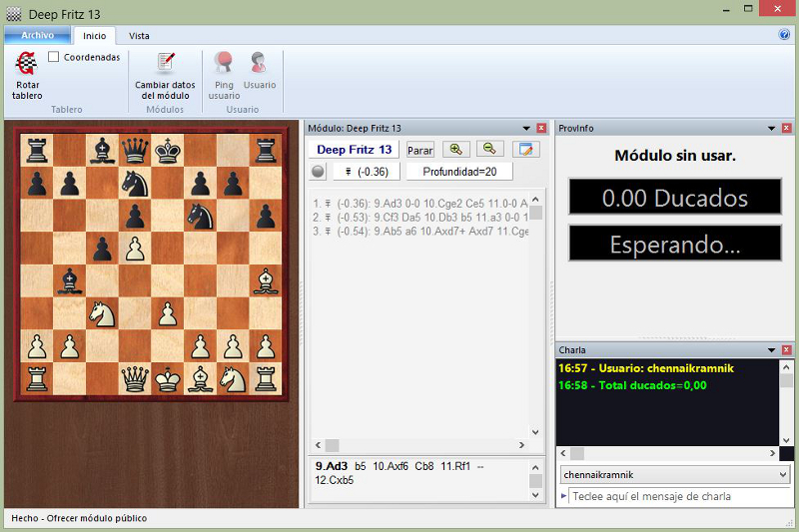The height and width of the screenshot is (532, 799).
Task: Open the Charla panel dropdown arrow
Action: coord(771,350)
